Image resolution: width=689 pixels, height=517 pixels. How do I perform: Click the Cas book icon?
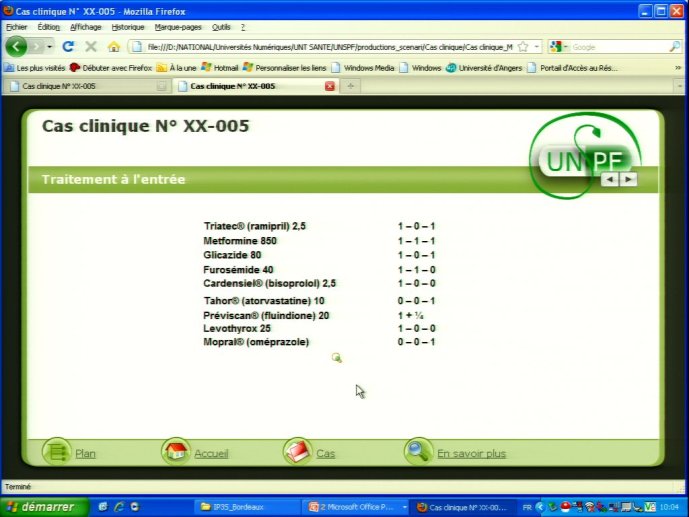point(297,452)
